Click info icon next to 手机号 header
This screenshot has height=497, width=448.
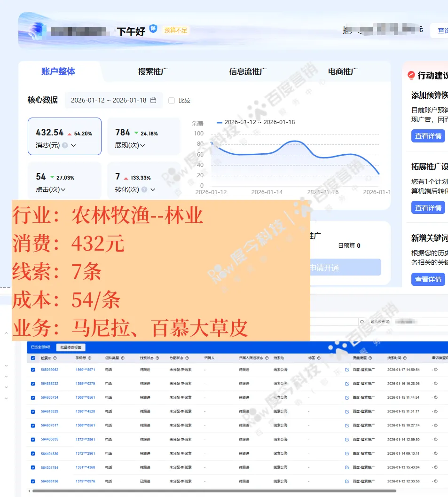click(90, 358)
